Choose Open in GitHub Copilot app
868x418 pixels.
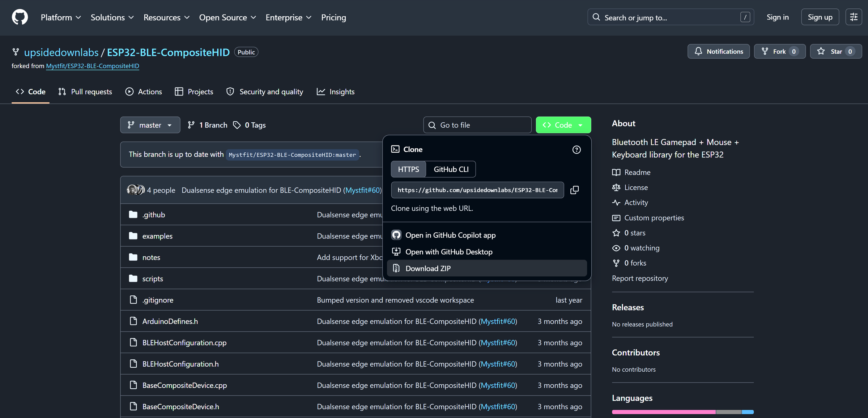487,235
